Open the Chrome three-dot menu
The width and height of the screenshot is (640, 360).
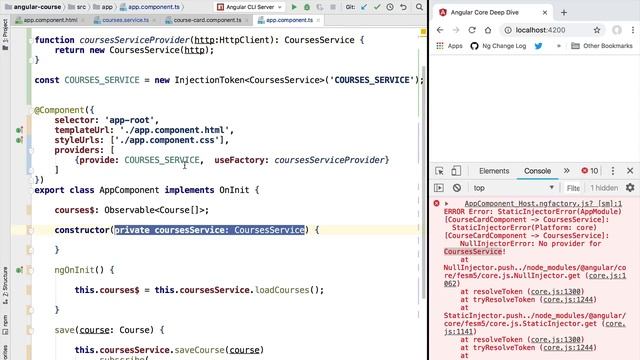[633, 30]
